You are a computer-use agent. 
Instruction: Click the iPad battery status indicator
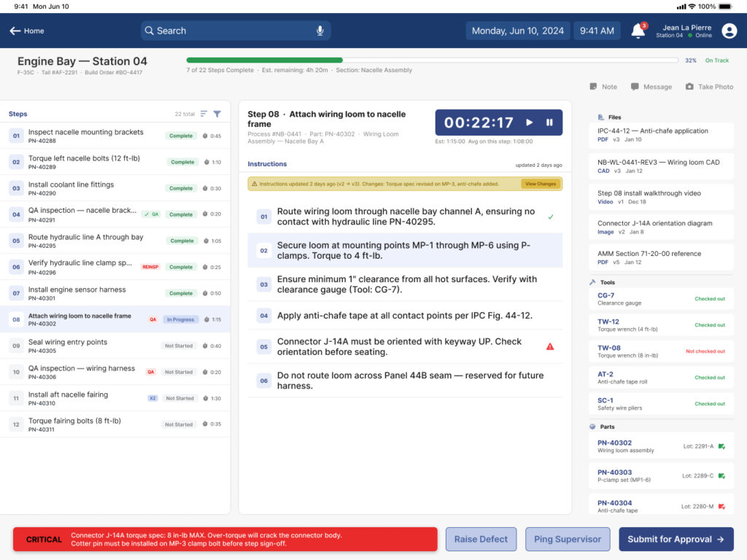click(725, 6)
